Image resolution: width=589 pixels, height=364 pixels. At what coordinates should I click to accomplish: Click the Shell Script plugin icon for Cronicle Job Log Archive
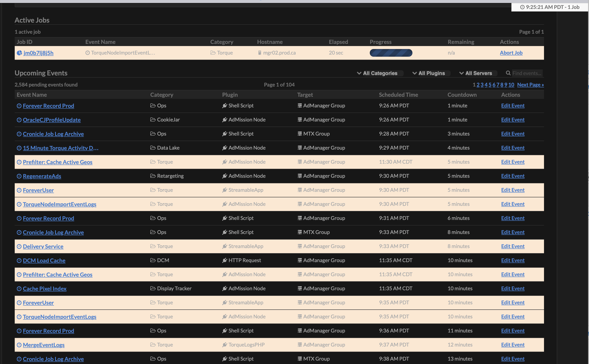[x=224, y=134]
